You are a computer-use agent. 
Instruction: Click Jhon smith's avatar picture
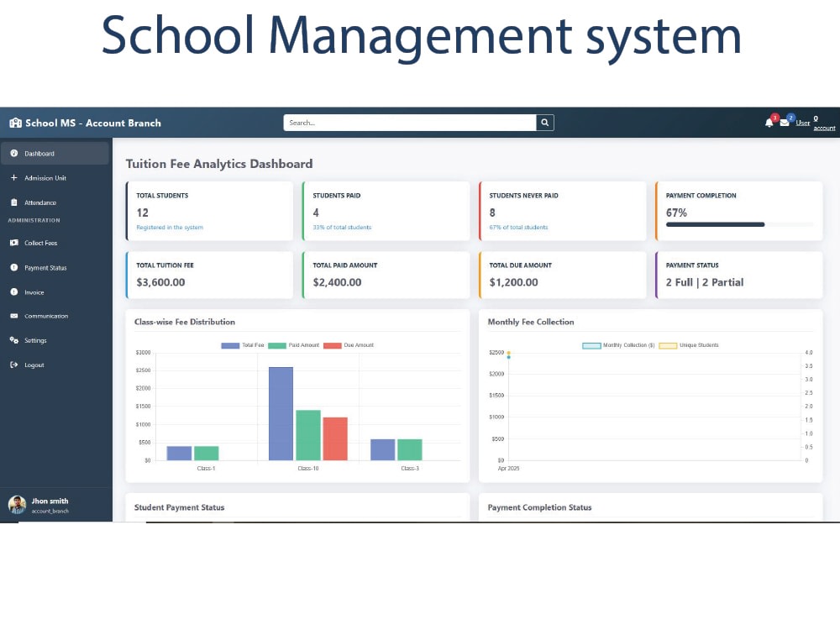point(17,505)
